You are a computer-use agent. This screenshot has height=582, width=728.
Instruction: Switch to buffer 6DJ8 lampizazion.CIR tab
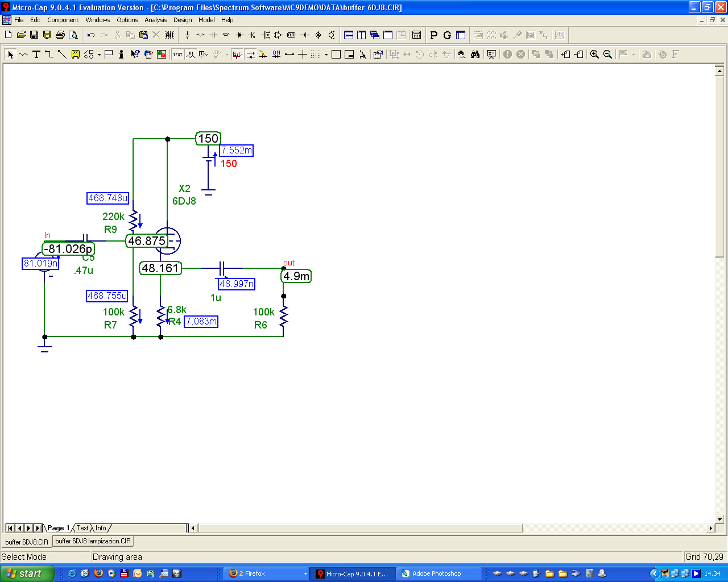93,541
